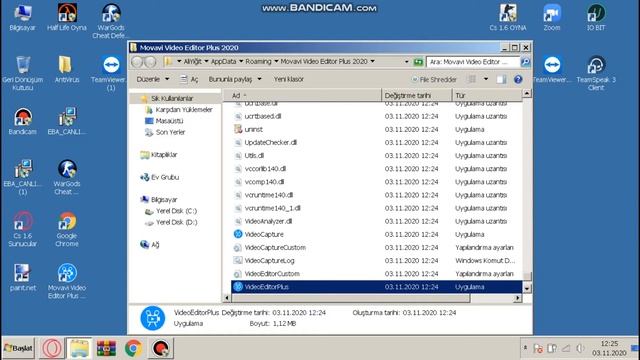Open the Düzenle dropdown menu
Image resolution: width=640 pixels, height=360 pixels.
point(153,79)
